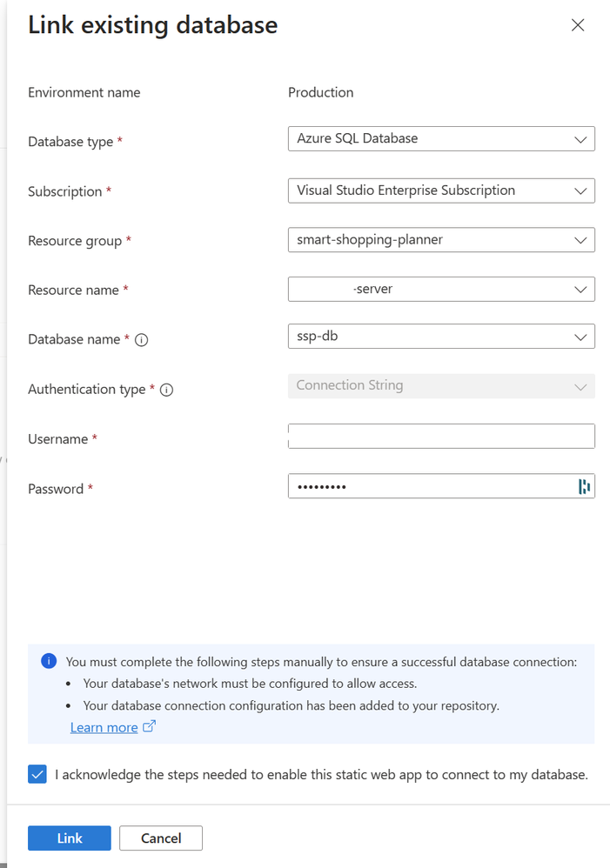The width and height of the screenshot is (610, 868).
Task: Toggle the acknowledge steps checkbox
Action: [x=37, y=774]
